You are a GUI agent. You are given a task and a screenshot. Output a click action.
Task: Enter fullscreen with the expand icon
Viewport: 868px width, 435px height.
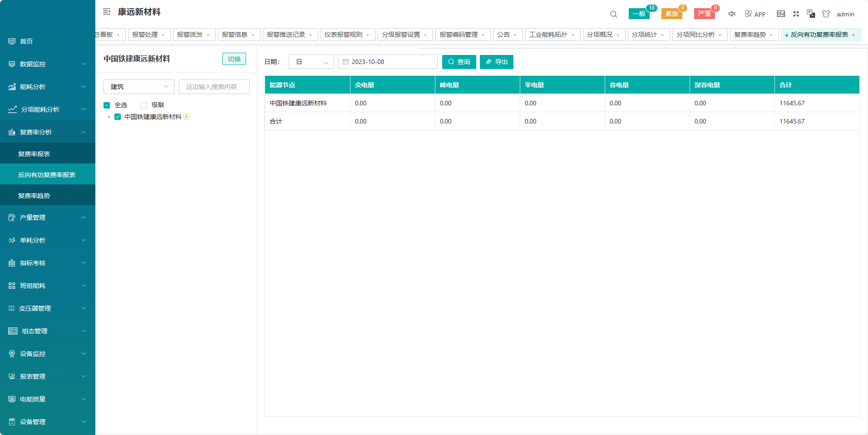pyautogui.click(x=796, y=14)
